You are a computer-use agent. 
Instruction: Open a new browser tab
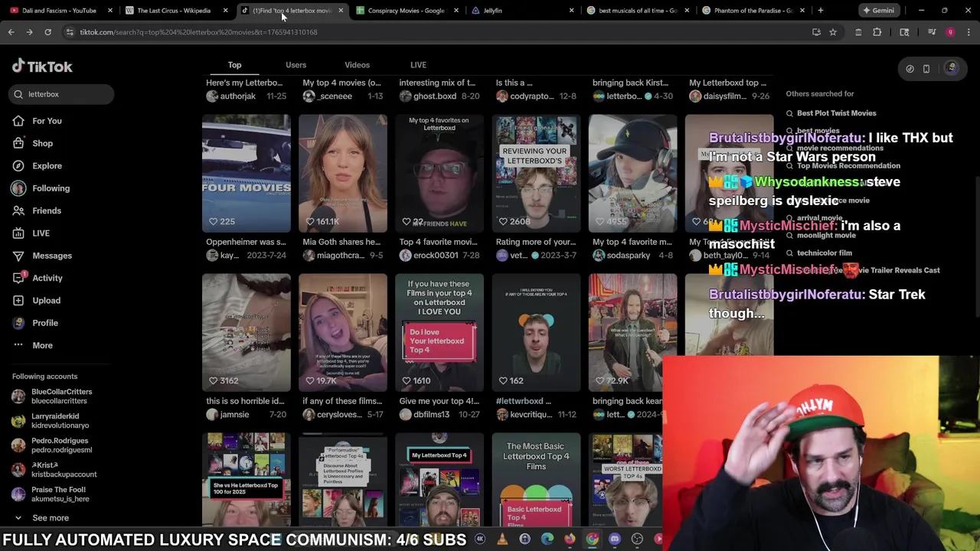pos(820,11)
